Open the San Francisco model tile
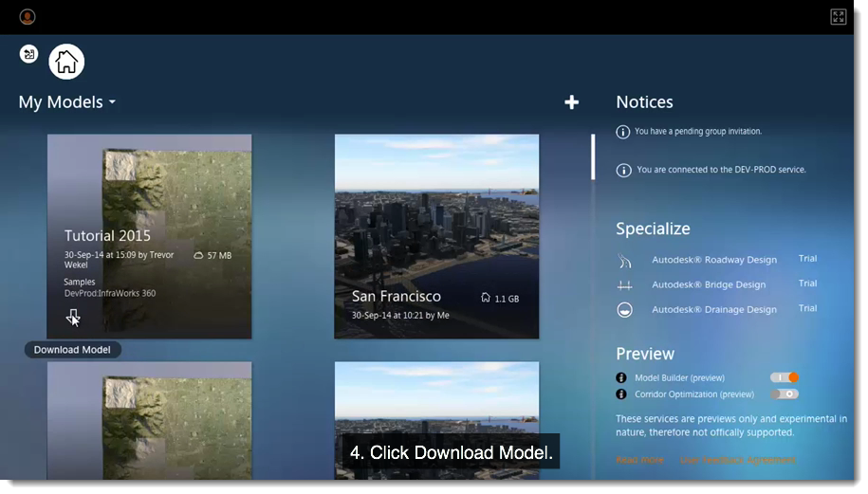The width and height of the screenshot is (868, 494). pos(436,236)
